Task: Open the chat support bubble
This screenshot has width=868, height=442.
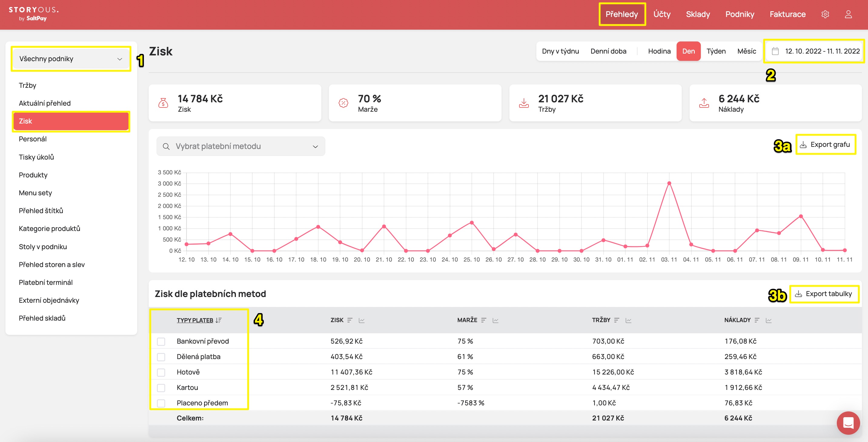Action: coord(848,423)
